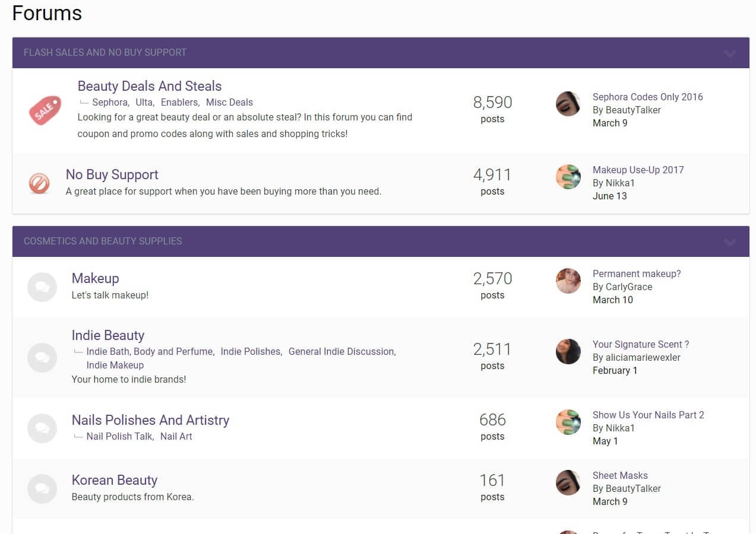This screenshot has width=756, height=534.
Task: Click the Indie Beauty speech bubble icon
Action: pyautogui.click(x=42, y=358)
